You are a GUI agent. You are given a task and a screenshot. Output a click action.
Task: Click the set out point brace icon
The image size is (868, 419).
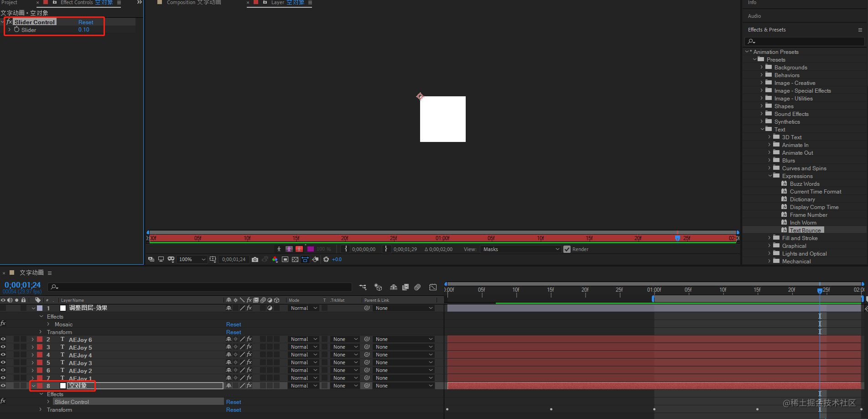pos(386,249)
